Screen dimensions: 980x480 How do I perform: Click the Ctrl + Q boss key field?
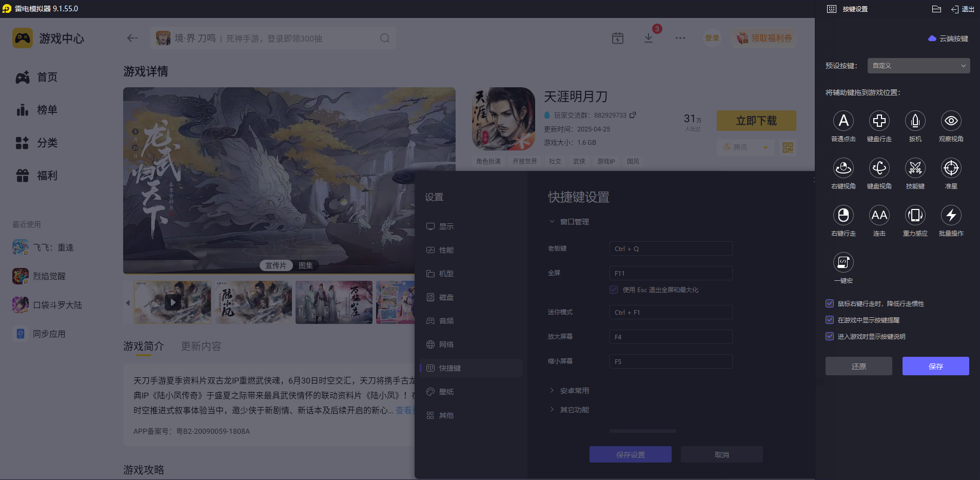tap(670, 248)
